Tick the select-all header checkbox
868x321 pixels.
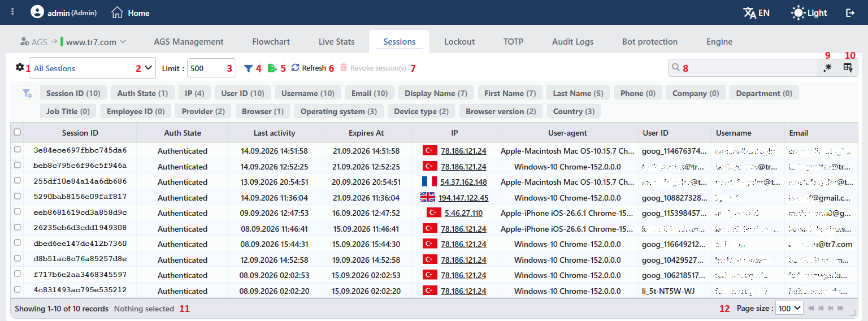18,132
